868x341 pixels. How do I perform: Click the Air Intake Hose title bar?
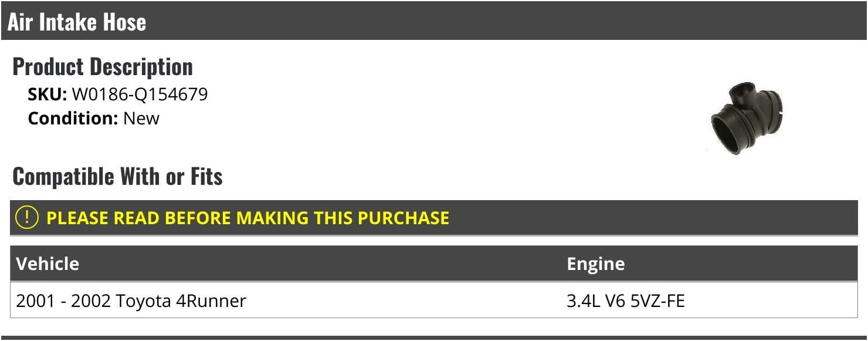(x=434, y=21)
